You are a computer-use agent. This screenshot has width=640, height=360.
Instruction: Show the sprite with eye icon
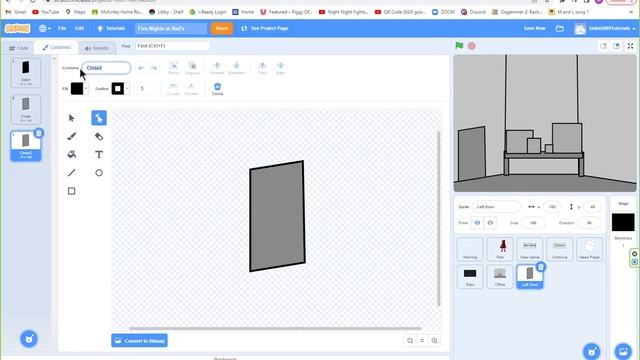tap(477, 223)
